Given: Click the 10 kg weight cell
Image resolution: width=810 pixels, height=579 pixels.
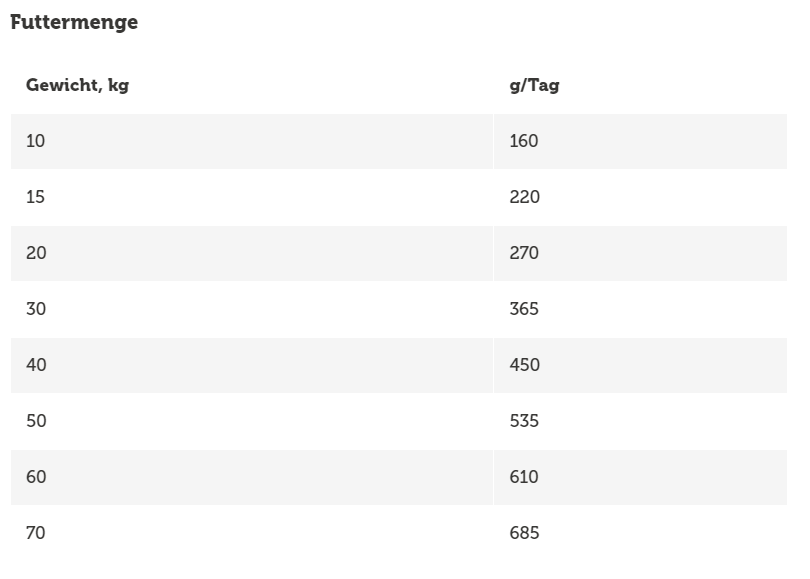Looking at the screenshot, I should coord(36,141).
